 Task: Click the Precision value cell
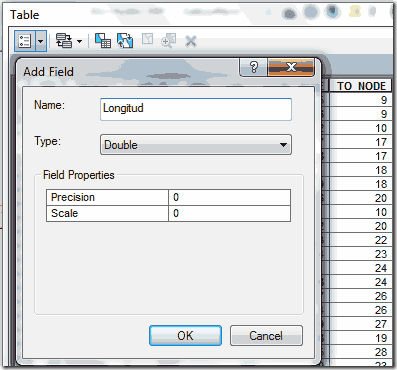229,197
